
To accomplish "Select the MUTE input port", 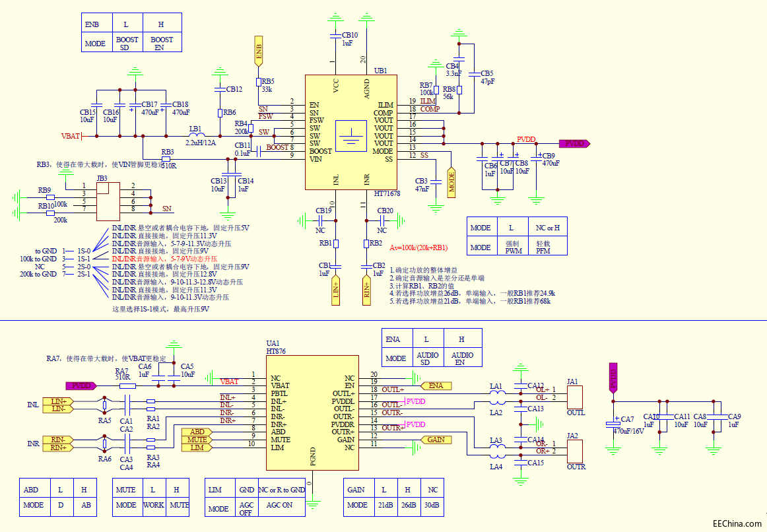I will (x=197, y=440).
